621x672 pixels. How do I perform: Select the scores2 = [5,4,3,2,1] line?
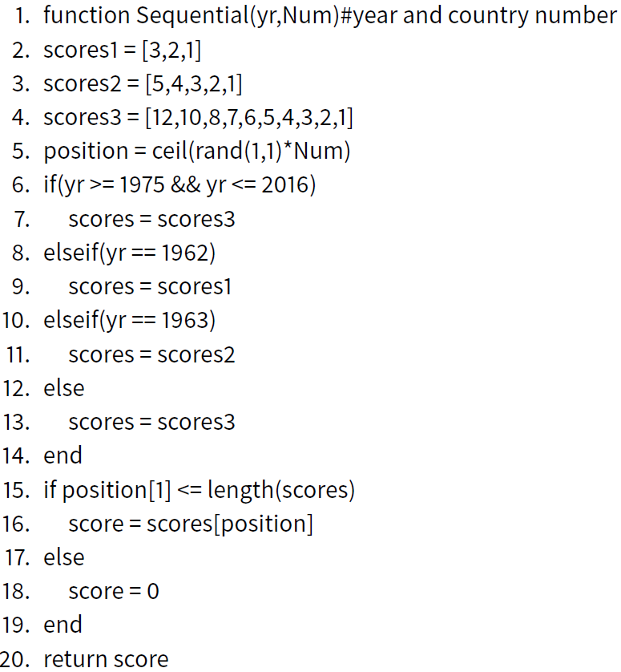coord(143,83)
